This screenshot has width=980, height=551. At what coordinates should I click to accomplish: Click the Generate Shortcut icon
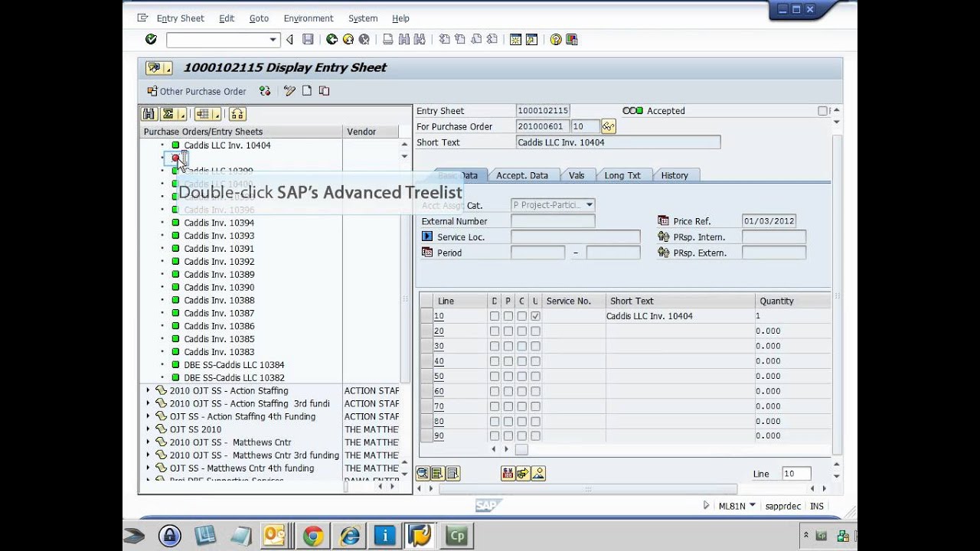532,39
